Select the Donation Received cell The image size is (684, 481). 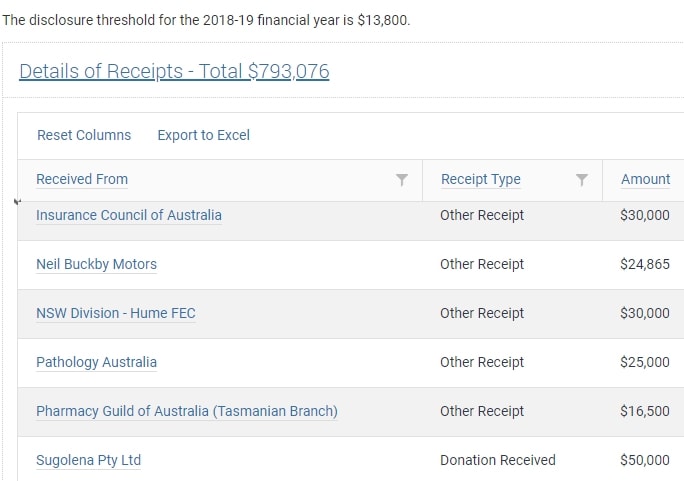(498, 460)
